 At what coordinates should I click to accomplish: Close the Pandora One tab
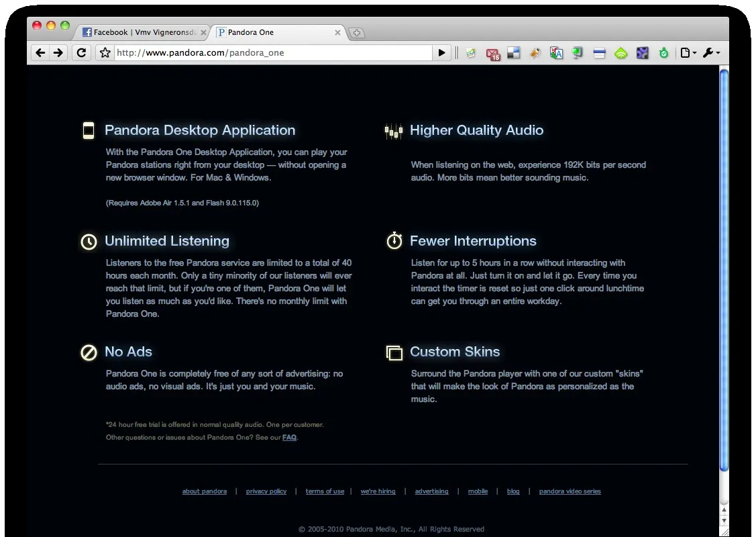pyautogui.click(x=337, y=32)
